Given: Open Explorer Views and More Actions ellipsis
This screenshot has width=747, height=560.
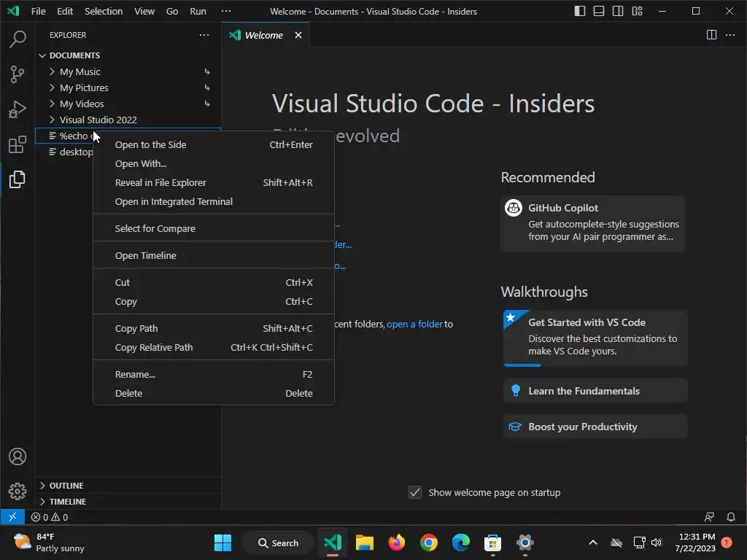Looking at the screenshot, I should point(204,35).
